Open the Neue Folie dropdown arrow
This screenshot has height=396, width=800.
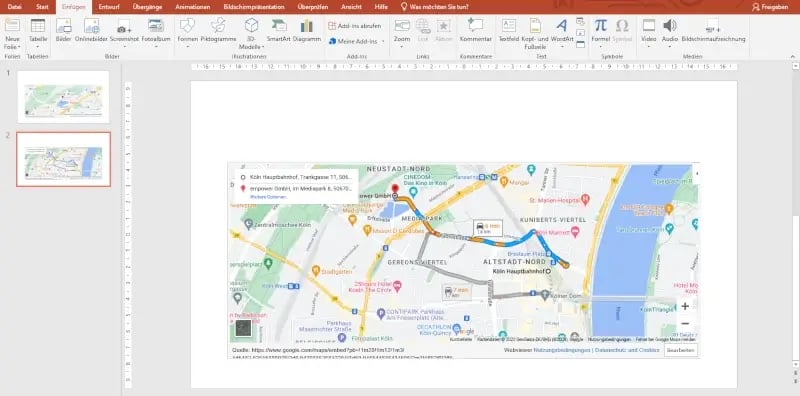coord(19,47)
